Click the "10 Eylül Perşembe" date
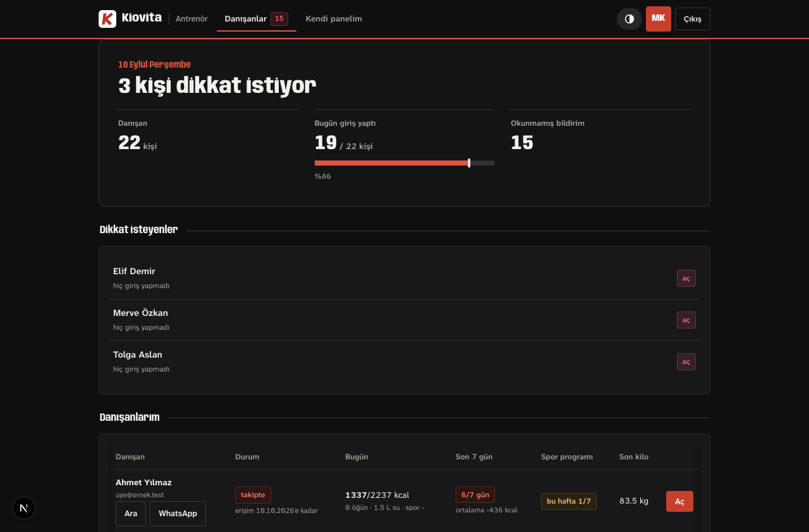The width and height of the screenshot is (809, 532). 154,64
